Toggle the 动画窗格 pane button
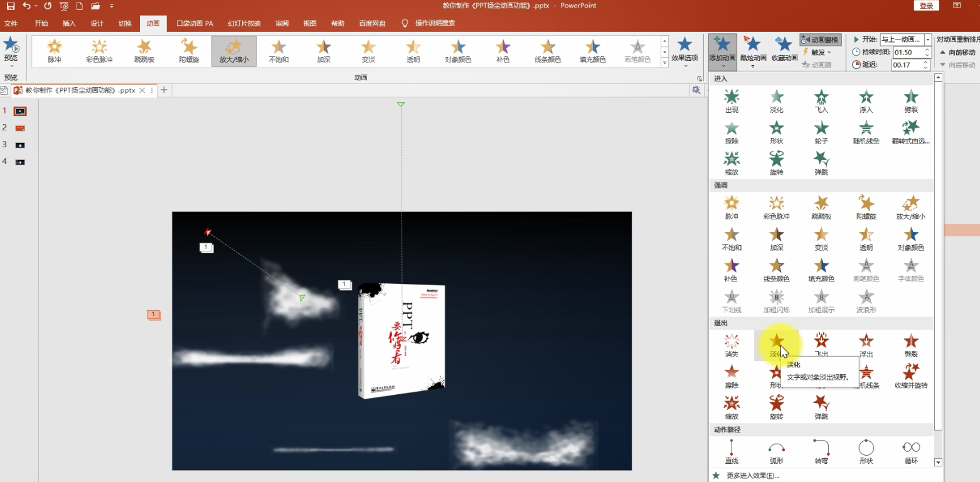Image resolution: width=980 pixels, height=482 pixels. [x=821, y=39]
